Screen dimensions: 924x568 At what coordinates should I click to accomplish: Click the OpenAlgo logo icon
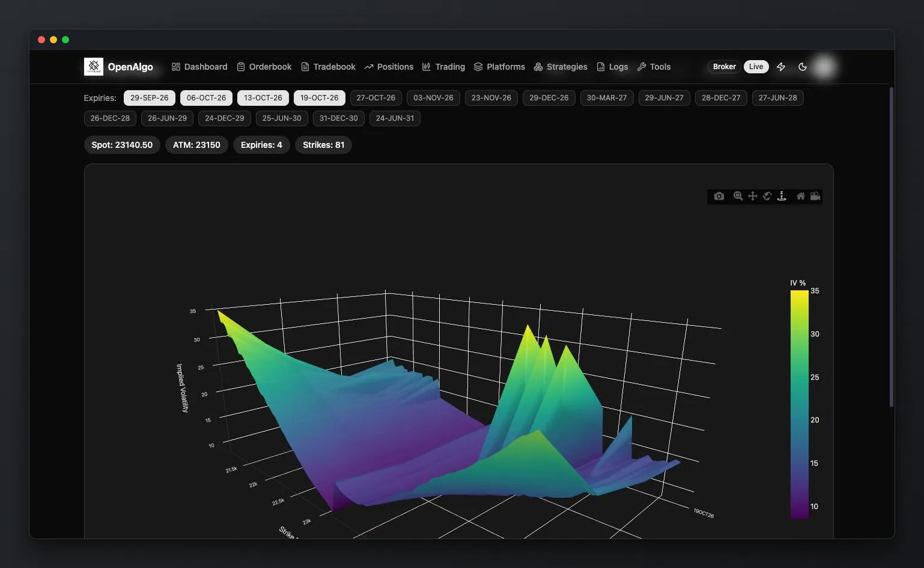[x=94, y=67]
